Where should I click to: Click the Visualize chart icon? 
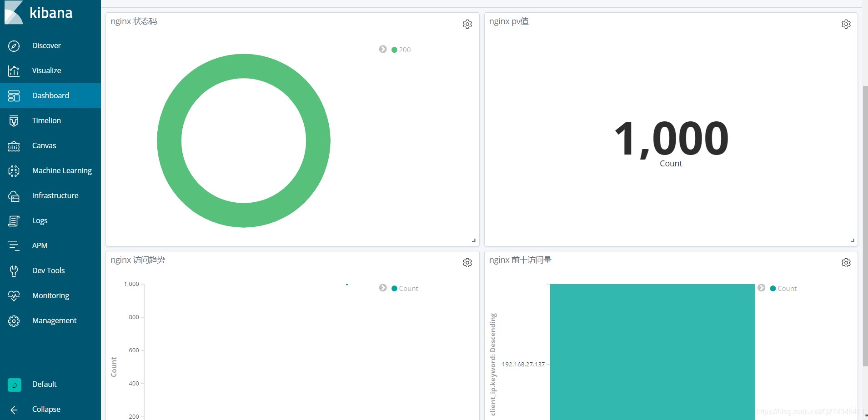14,71
